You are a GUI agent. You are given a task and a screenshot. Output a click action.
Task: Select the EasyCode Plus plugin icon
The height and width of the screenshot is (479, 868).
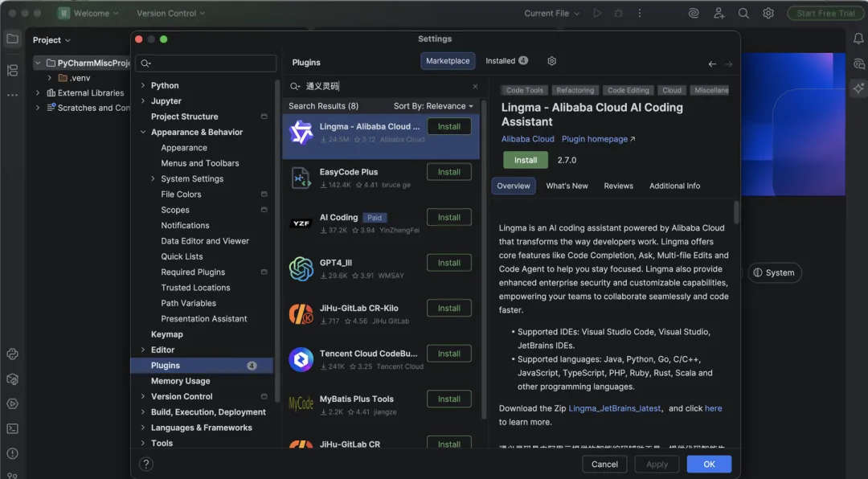301,178
